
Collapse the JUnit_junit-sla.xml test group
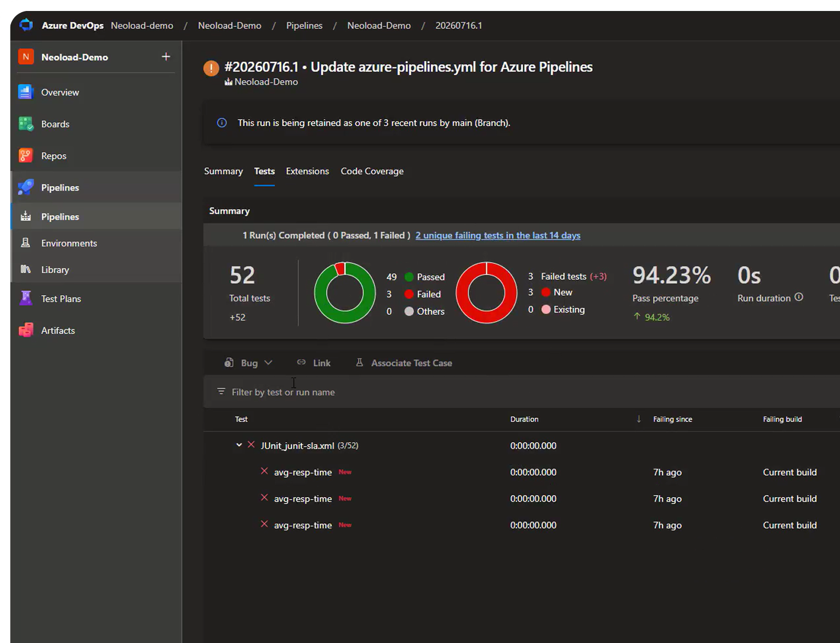239,445
